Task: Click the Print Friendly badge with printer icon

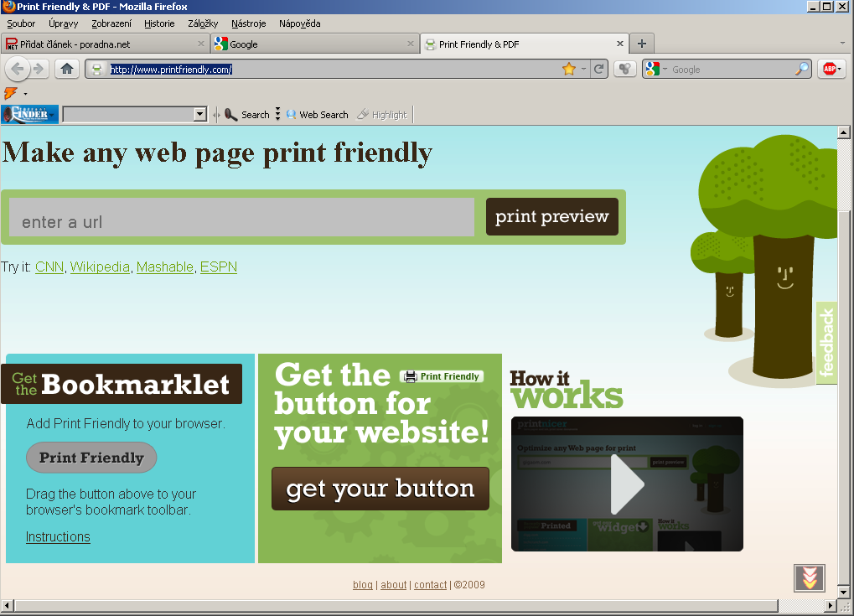Action: (x=442, y=376)
